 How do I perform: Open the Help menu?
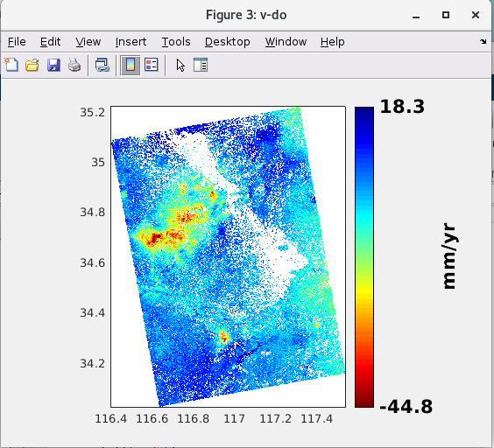(332, 42)
